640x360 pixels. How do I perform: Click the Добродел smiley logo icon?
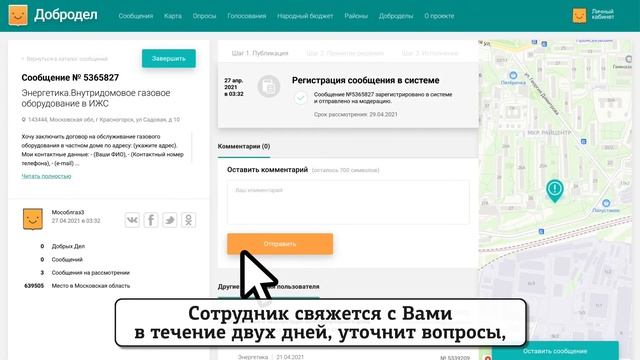[18, 15]
